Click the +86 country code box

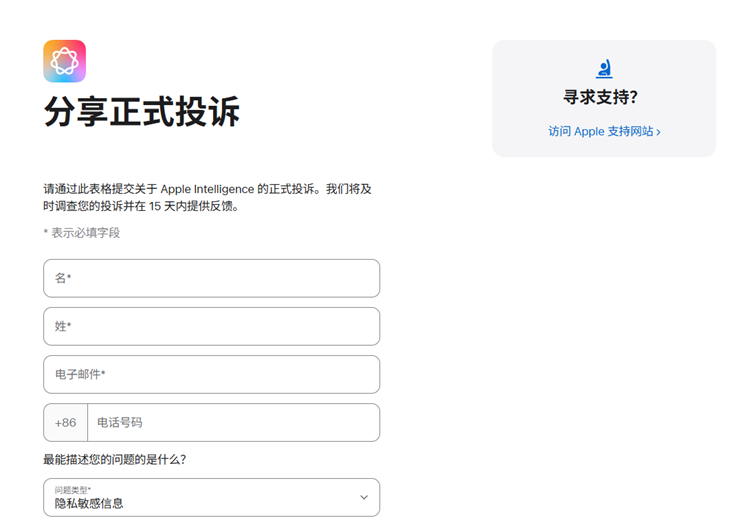[66, 422]
